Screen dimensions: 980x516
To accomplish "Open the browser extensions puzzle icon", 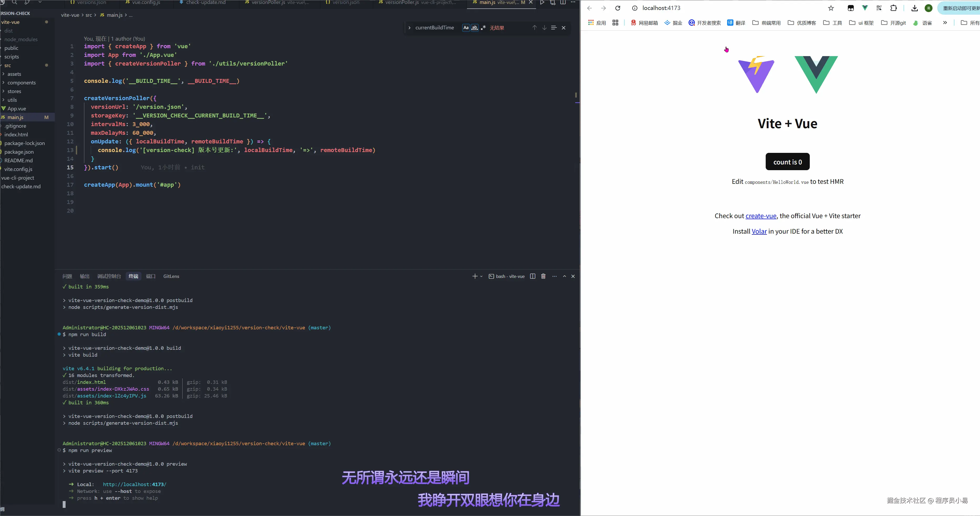I will (893, 8).
